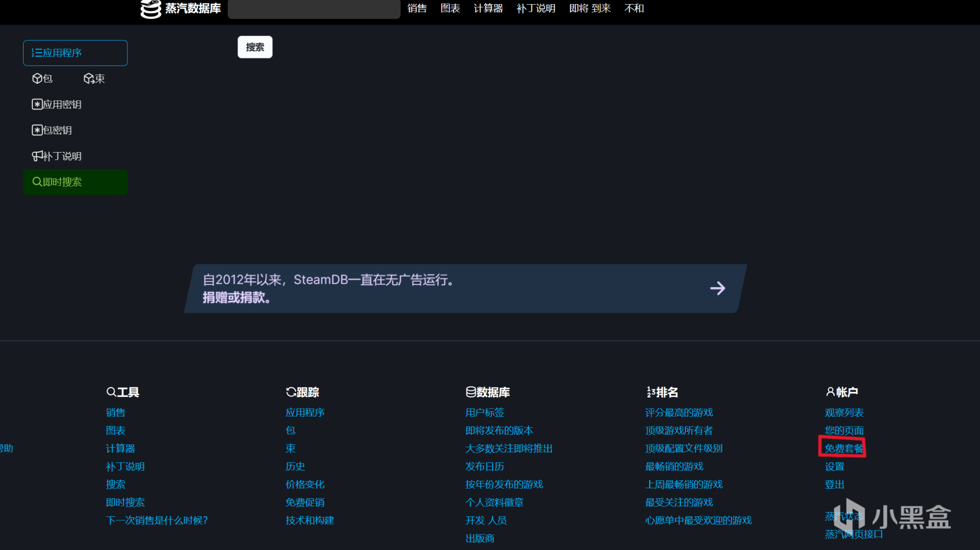Open 上周最畅销的游戏 link
The image size is (980, 550).
(683, 484)
